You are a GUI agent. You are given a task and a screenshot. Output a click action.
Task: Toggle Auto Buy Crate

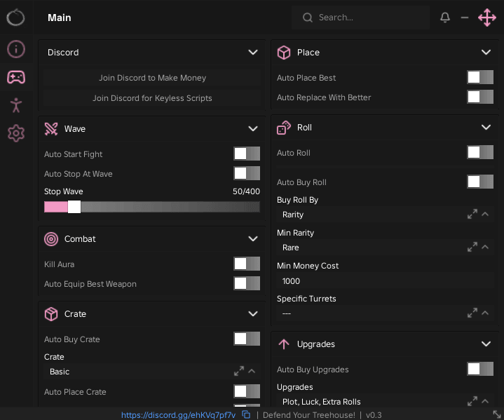click(x=247, y=339)
